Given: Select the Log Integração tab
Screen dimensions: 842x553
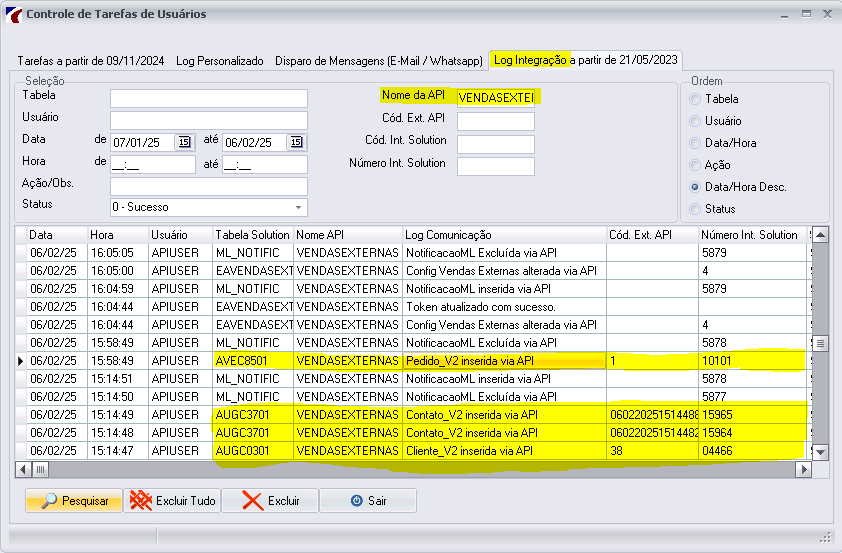Looking at the screenshot, I should (585, 60).
